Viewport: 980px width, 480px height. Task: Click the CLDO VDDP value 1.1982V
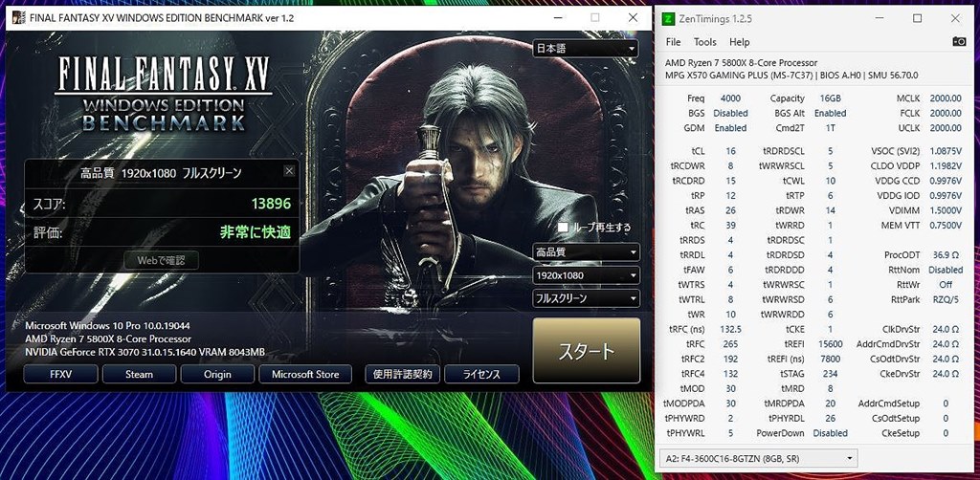946,166
